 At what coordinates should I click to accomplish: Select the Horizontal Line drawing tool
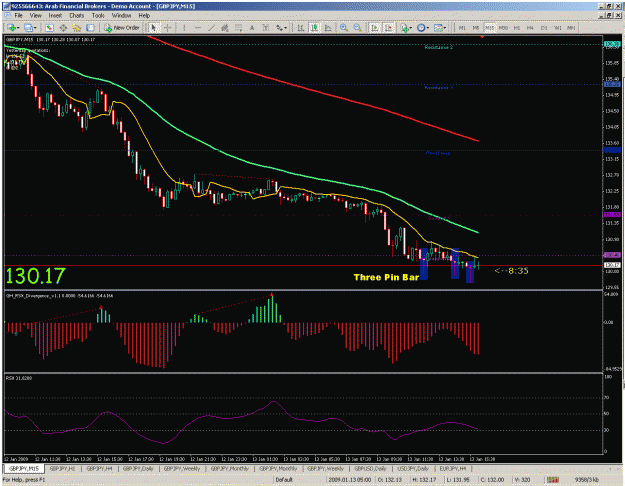[x=198, y=28]
